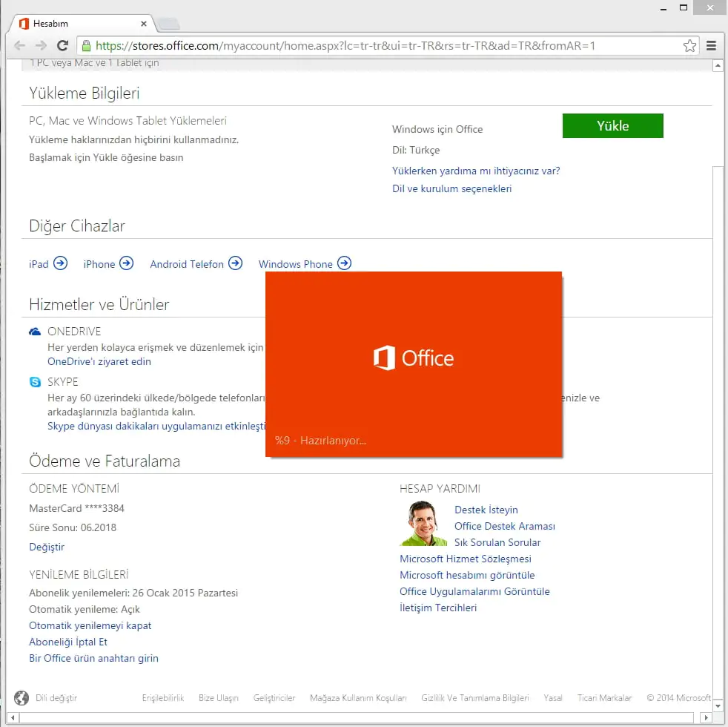
Task: Open Office Uygulamalarını Görüntüle link
Action: pos(474,591)
